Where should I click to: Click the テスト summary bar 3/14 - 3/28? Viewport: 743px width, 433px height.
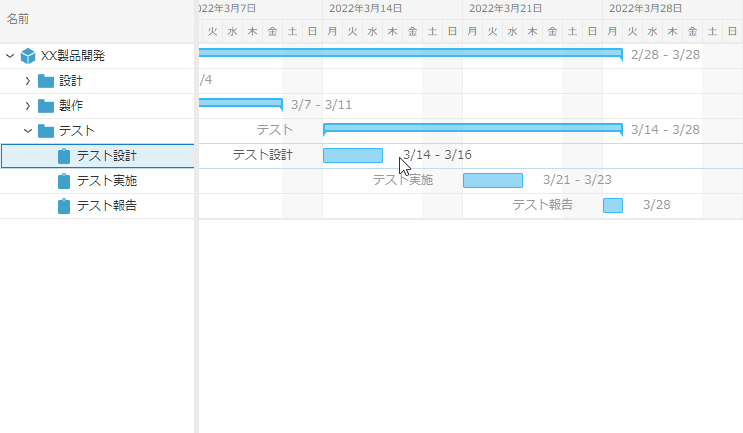click(x=472, y=128)
